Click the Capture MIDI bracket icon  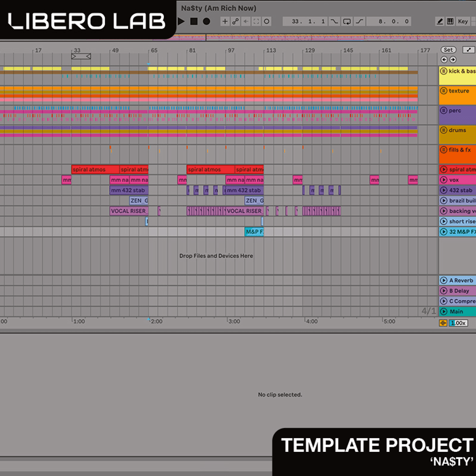click(x=256, y=21)
